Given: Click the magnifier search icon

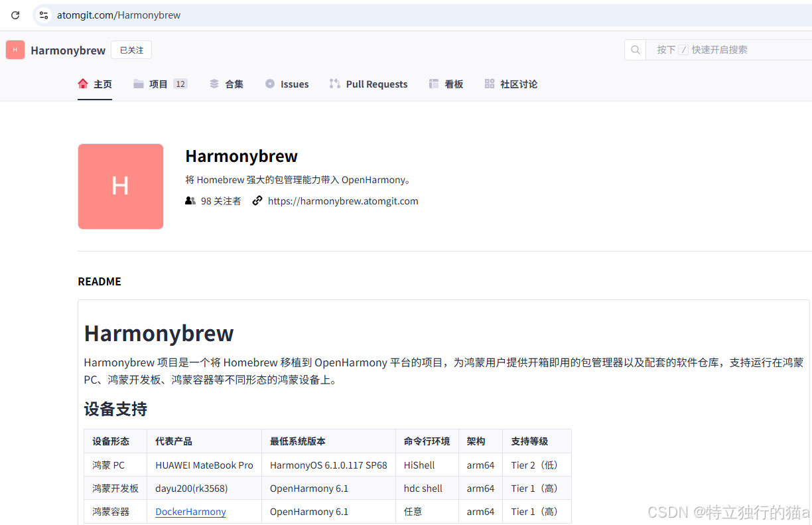Looking at the screenshot, I should (636, 50).
